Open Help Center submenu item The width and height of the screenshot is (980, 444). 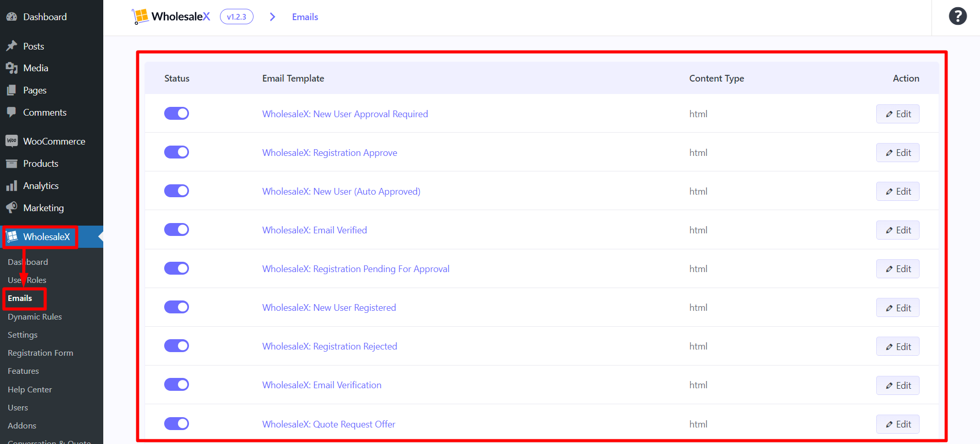point(29,389)
